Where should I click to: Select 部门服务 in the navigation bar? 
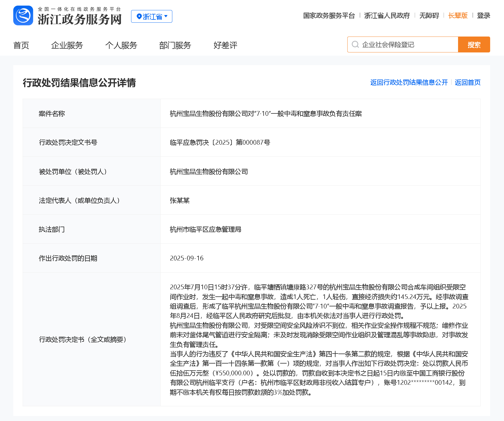coord(175,45)
